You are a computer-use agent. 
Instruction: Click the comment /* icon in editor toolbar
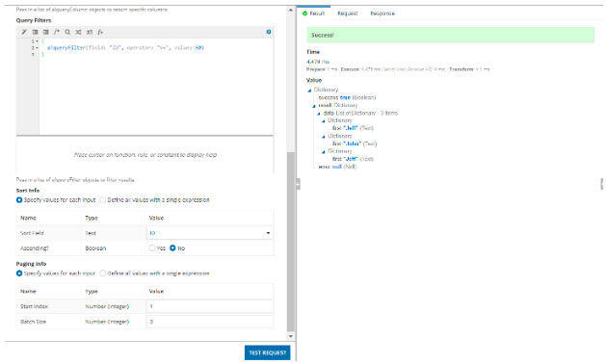(57, 32)
